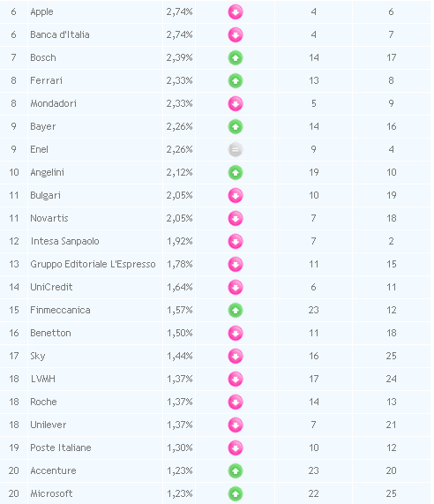
Task: Click the grey equals icon in Enel row
Action: point(236,149)
